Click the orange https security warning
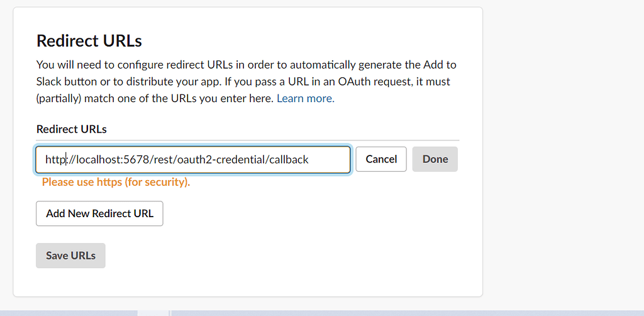The height and width of the screenshot is (316, 644). 116,183
